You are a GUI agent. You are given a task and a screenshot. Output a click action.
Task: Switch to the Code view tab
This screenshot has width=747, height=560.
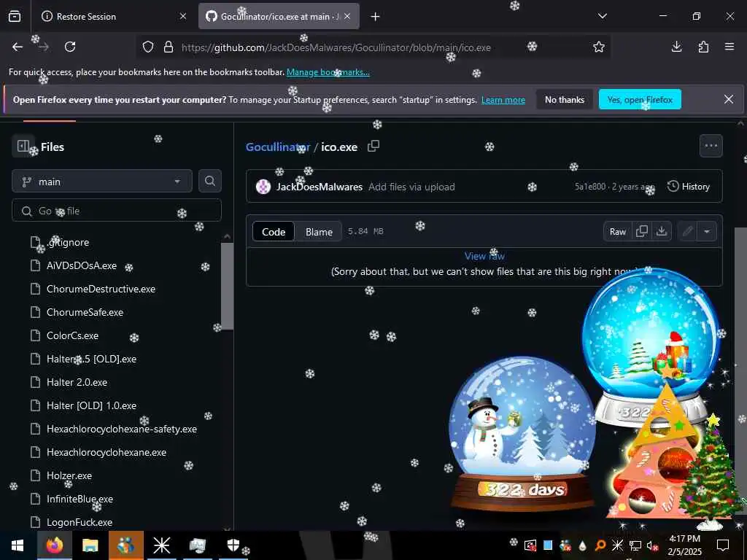tap(274, 232)
